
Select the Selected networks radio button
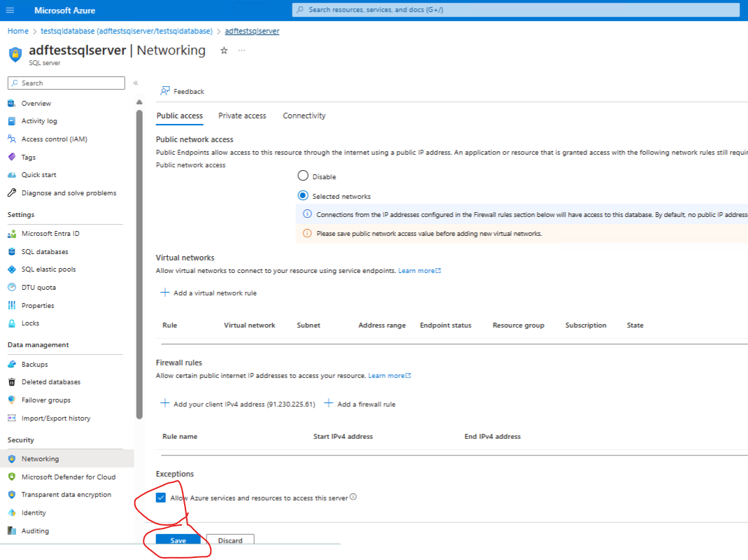point(303,196)
